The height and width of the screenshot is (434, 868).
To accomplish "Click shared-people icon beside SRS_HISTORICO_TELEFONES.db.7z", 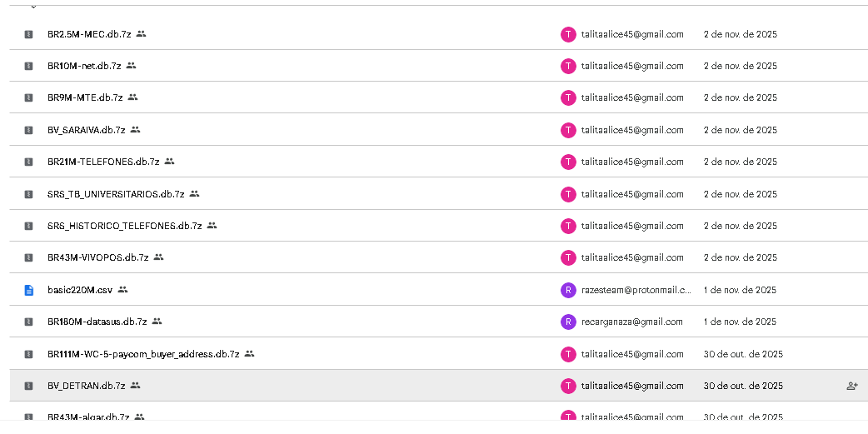I will [x=212, y=225].
